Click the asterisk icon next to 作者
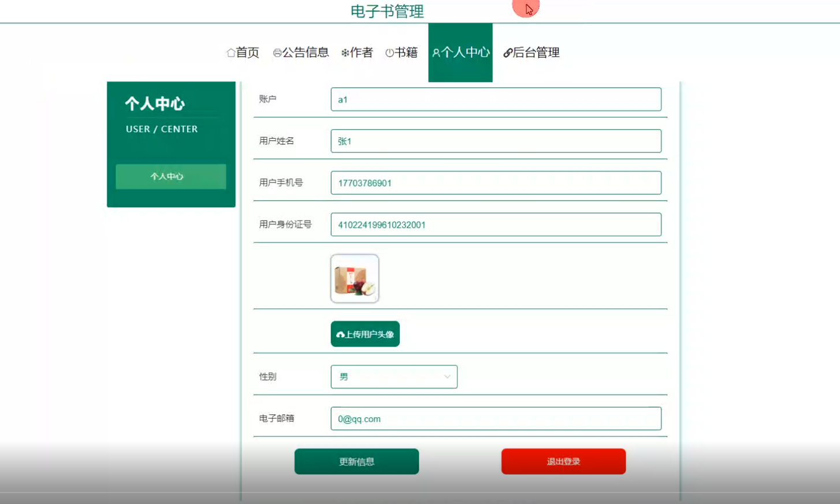The image size is (840, 504). [x=346, y=53]
